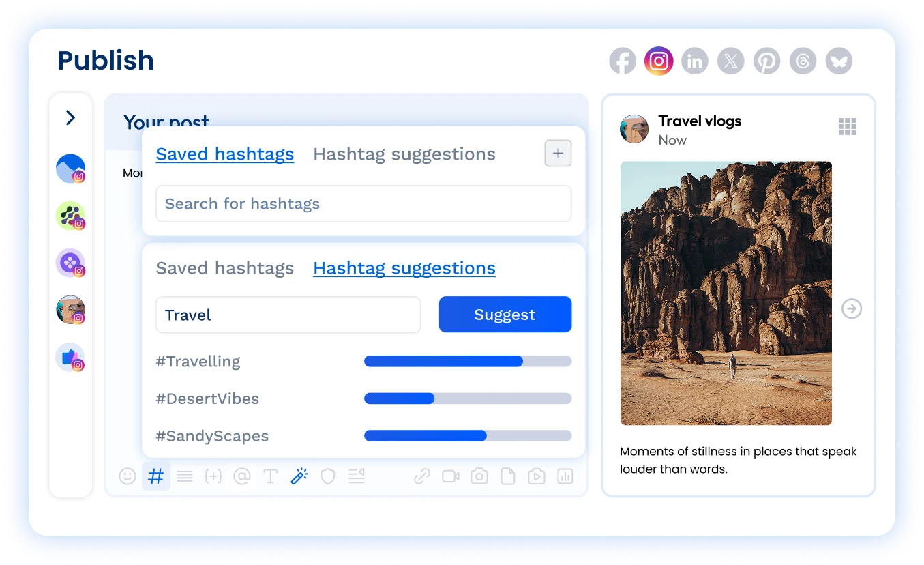This screenshot has height=565, width=924.
Task: Toggle the Bluesky butterfly channel on
Action: [839, 61]
